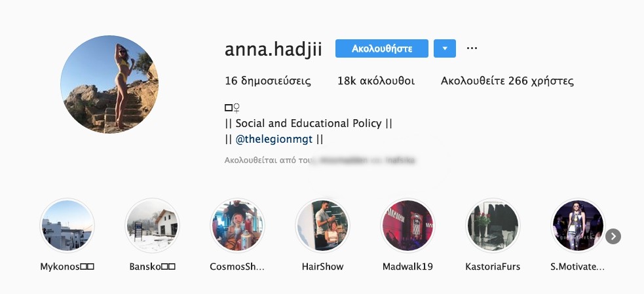Click the anna.hadjii username heading
The image size is (644, 294).
(x=273, y=49)
